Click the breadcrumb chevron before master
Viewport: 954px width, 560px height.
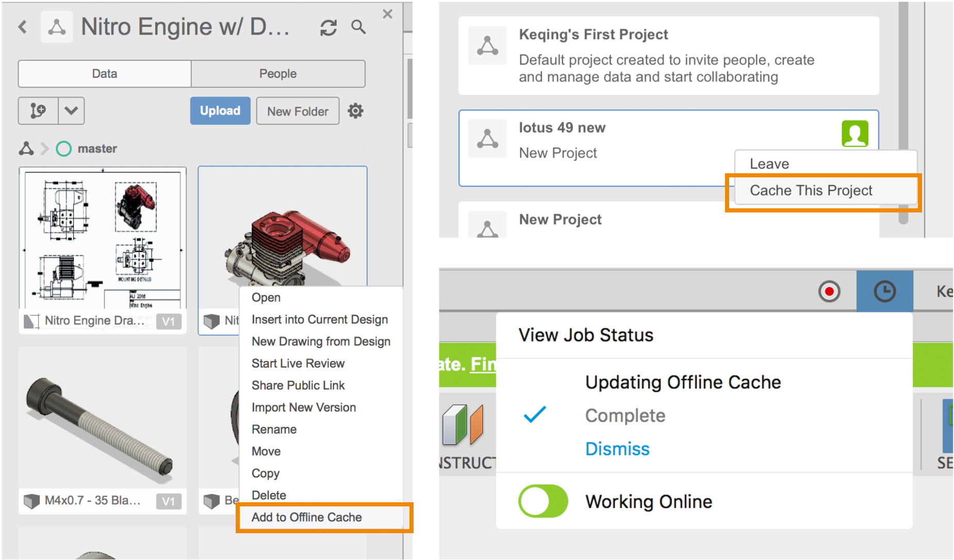tap(45, 149)
